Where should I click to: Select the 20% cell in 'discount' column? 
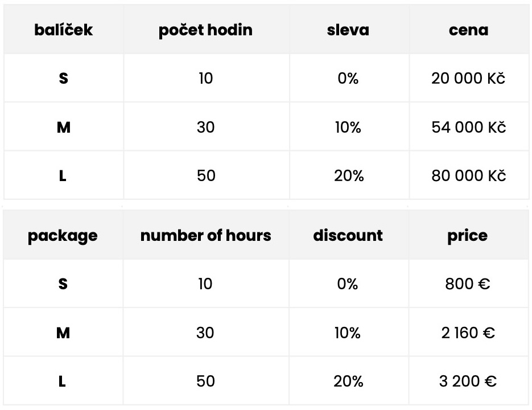point(349,381)
